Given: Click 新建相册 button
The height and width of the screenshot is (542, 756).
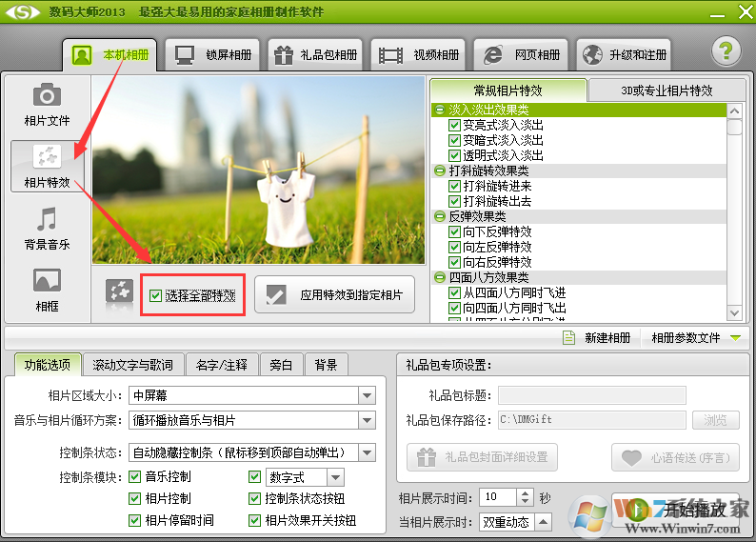Looking at the screenshot, I should click(597, 338).
